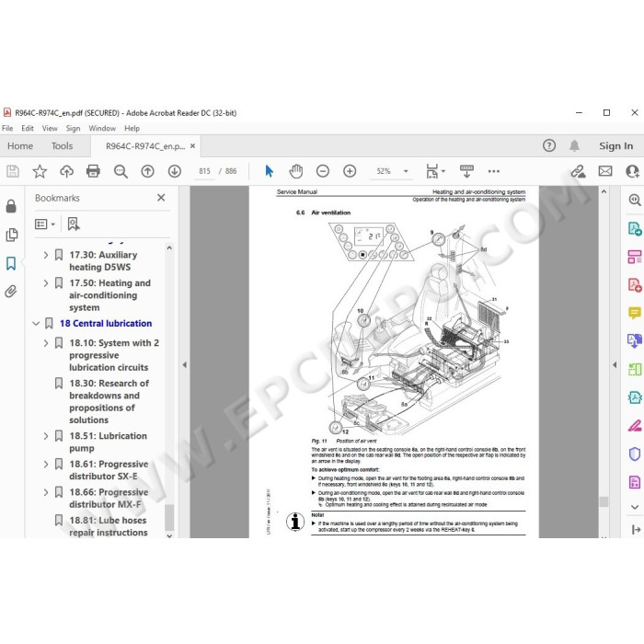Expand the 18.66 Progressive distributor MX-F bookmark
The width and height of the screenshot is (644, 644).
click(46, 492)
